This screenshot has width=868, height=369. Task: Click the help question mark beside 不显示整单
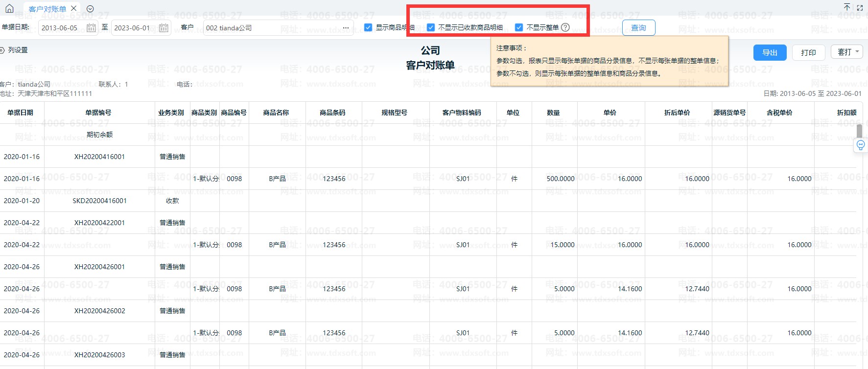565,27
